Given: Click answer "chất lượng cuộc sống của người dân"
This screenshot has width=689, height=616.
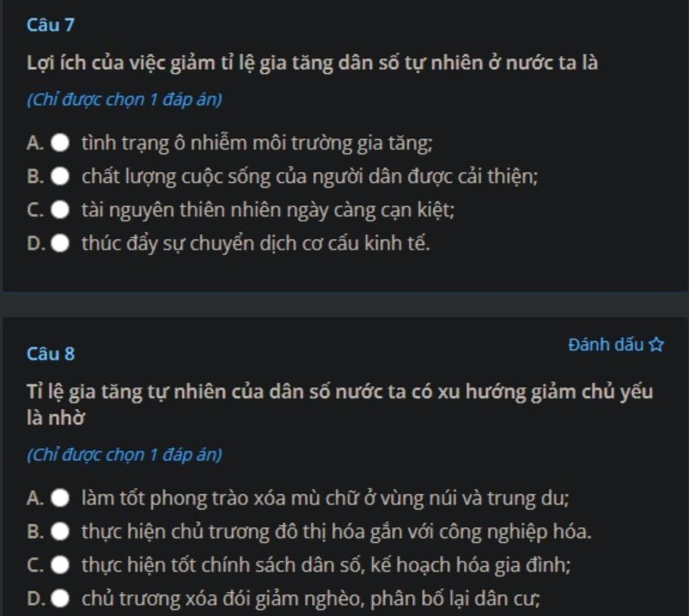Looking at the screenshot, I should (310, 177).
